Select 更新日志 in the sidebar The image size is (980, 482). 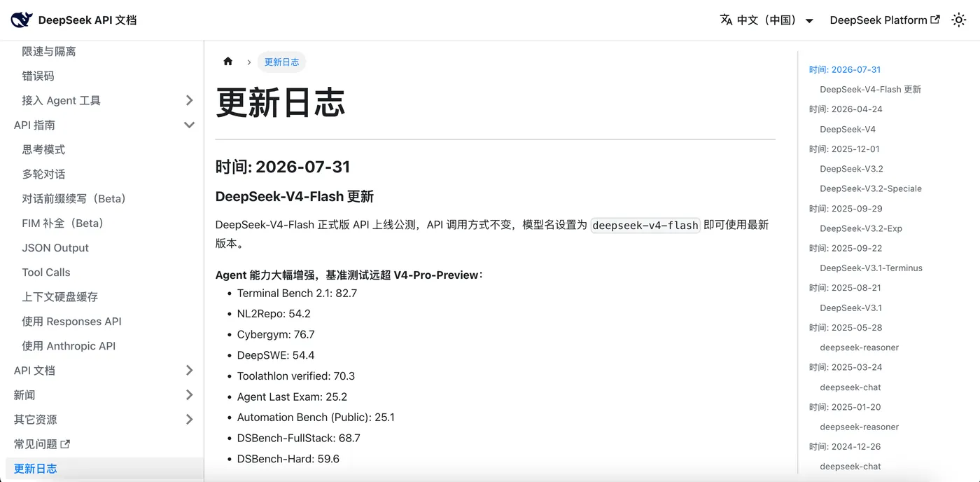(x=36, y=468)
